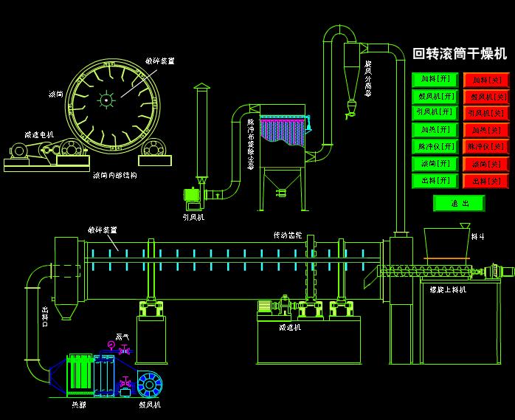Select the discharge hood cone at drum's left end
This screenshot has height=420, width=515.
click(x=66, y=311)
